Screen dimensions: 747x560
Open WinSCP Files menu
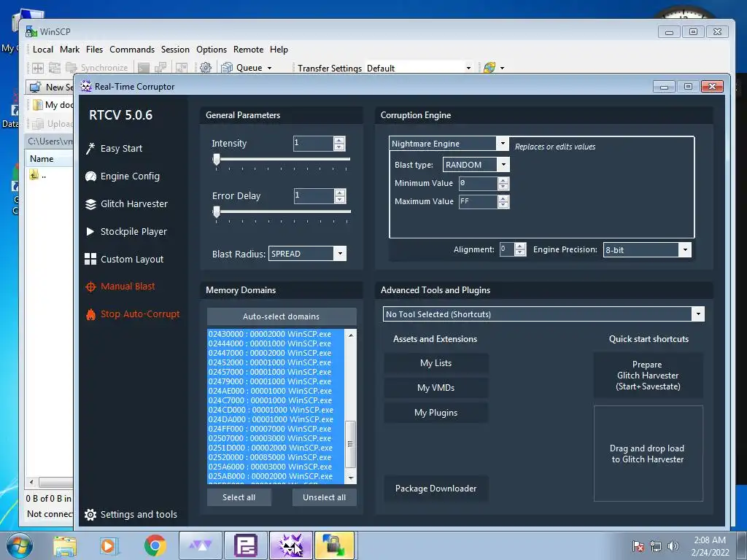(94, 50)
